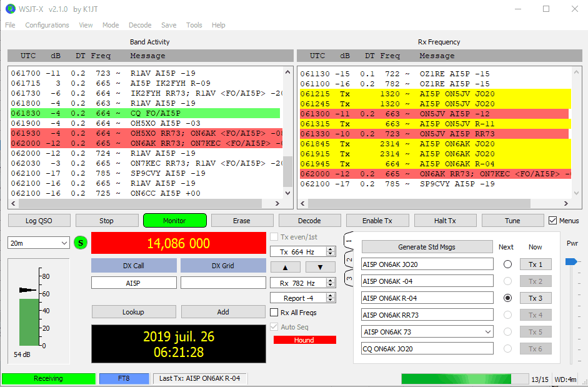Open the Tools menu
Screen dimensions: 588x387
click(x=194, y=25)
